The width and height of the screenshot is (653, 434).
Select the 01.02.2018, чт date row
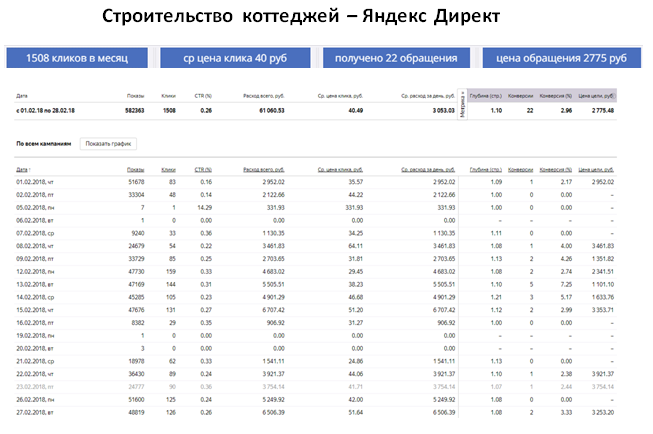tap(315, 182)
